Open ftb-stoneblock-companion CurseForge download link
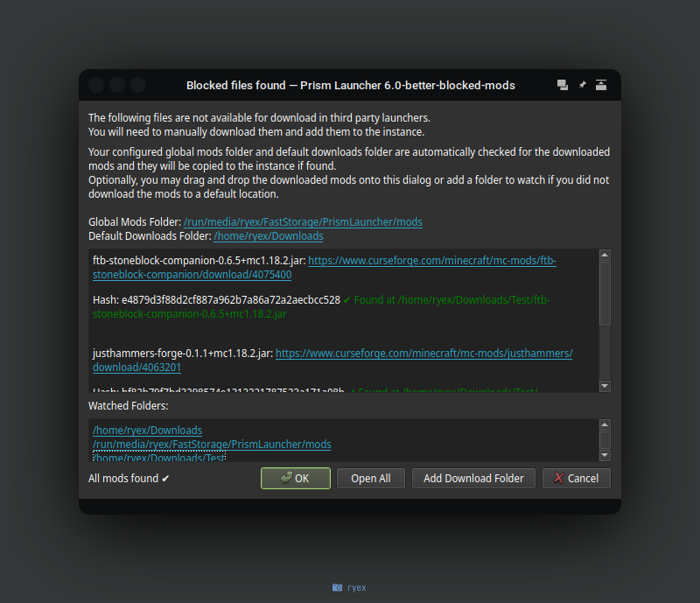 (x=325, y=268)
